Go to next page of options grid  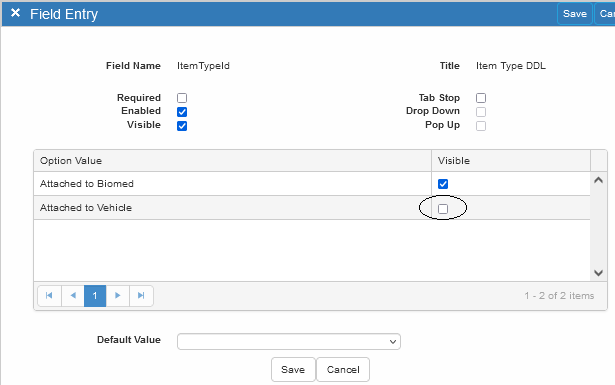point(117,296)
